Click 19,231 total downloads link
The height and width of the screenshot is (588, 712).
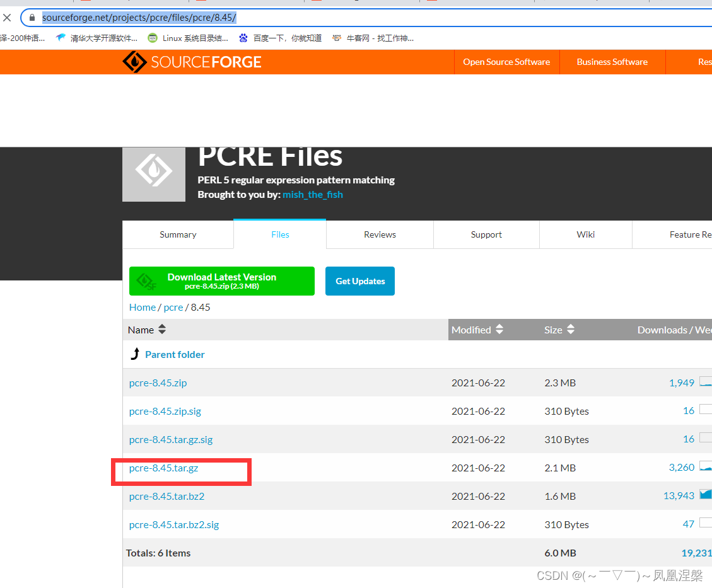click(697, 553)
